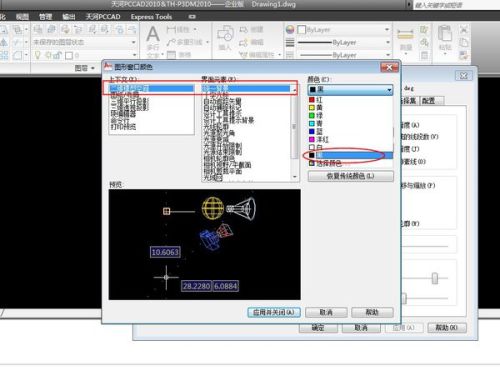Image resolution: width=500 pixels, height=371 pixels.
Task: Open the Express Tools ribbon tab
Action: [x=151, y=17]
